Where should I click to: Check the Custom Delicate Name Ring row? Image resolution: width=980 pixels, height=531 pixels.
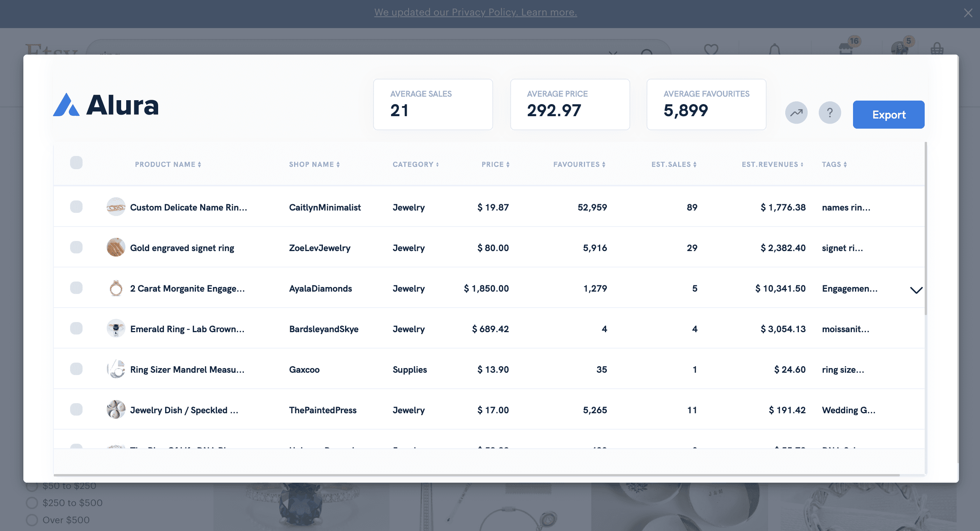coord(76,207)
